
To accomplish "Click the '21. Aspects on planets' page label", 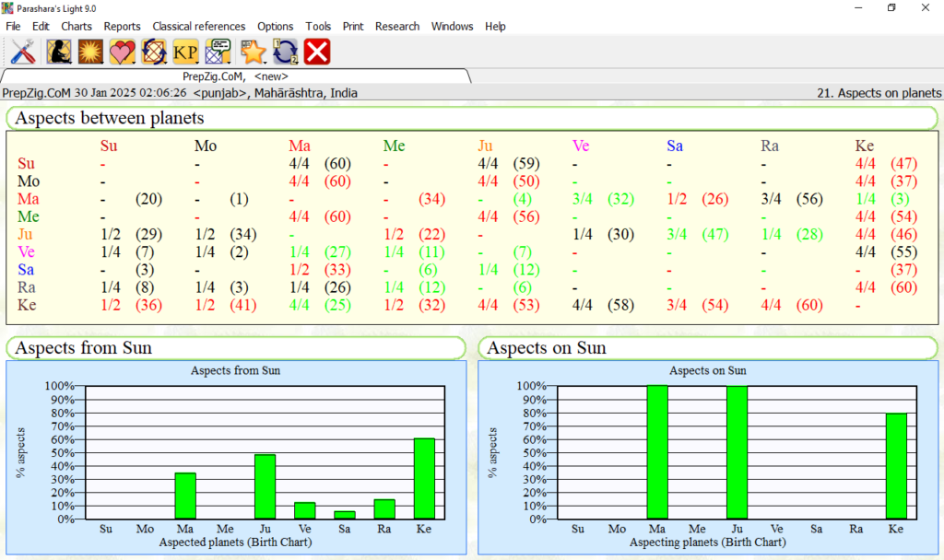I will tap(879, 93).
